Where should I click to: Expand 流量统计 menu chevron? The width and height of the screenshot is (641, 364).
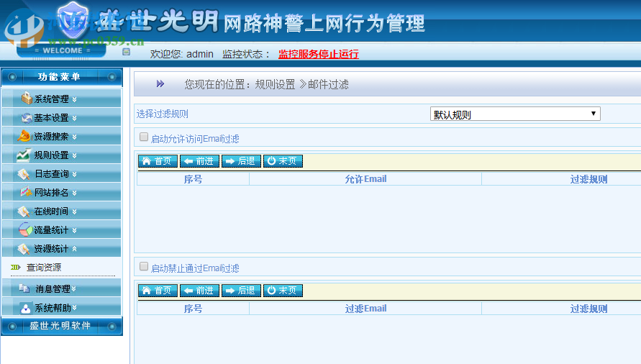coord(74,230)
